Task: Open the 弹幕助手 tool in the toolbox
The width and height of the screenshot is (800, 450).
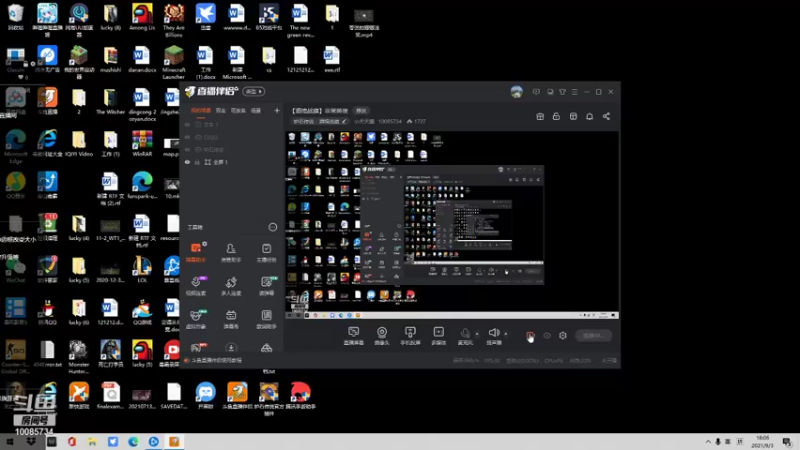Action: coord(196,252)
